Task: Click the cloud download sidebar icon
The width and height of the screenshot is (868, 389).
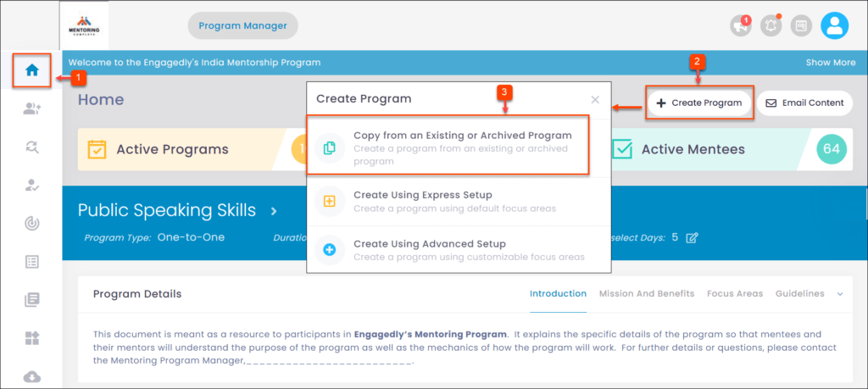Action: pos(31,377)
